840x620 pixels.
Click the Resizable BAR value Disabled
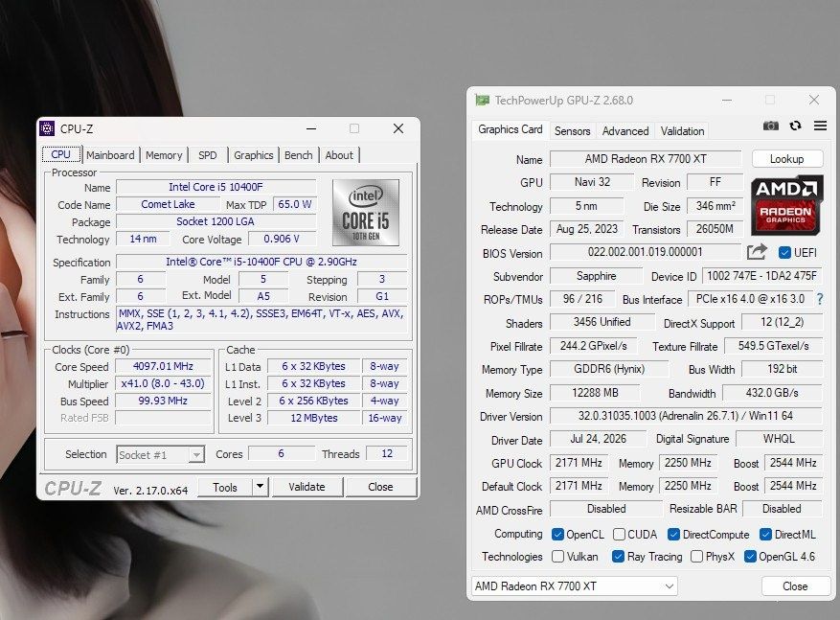[x=783, y=509]
